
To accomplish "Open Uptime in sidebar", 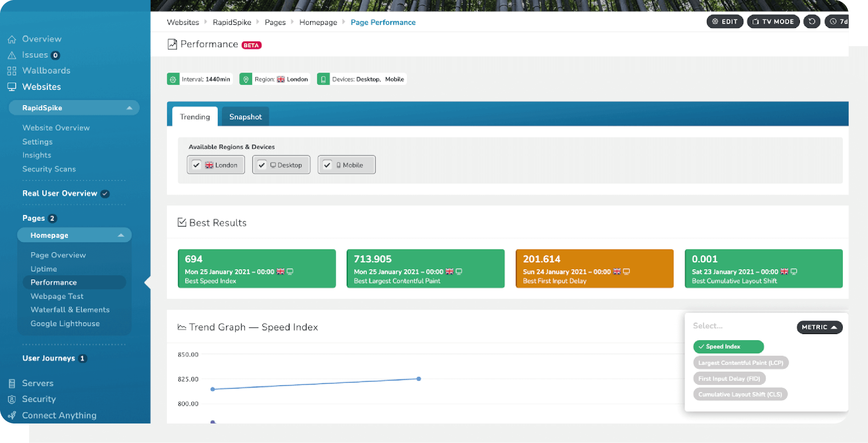I will point(44,269).
